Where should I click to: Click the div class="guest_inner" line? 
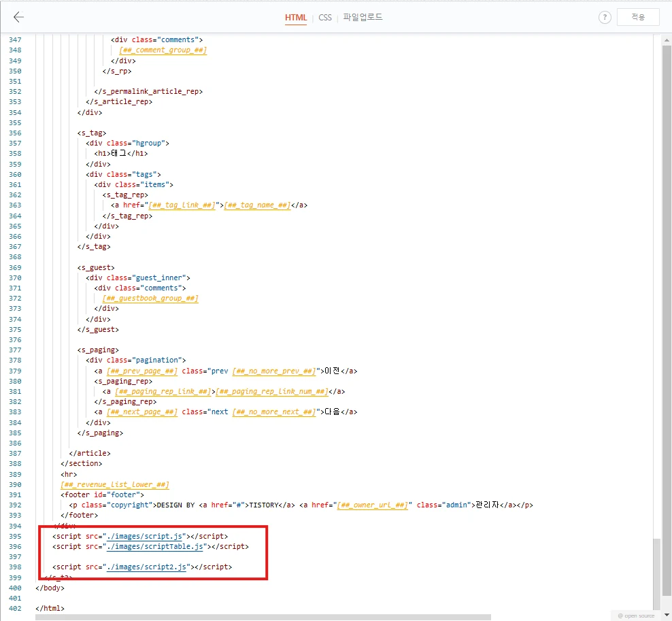click(x=138, y=278)
